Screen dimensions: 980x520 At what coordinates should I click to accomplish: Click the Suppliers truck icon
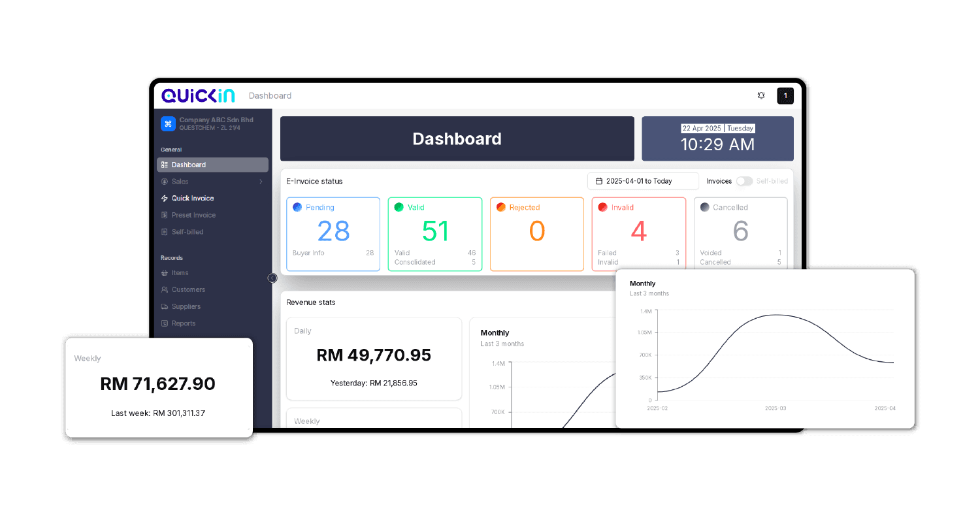click(x=165, y=307)
